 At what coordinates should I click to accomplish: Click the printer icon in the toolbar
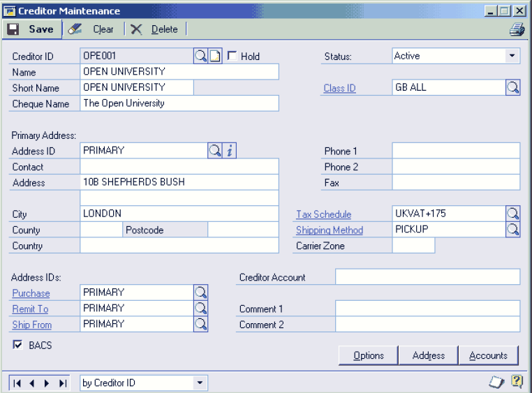click(x=516, y=29)
